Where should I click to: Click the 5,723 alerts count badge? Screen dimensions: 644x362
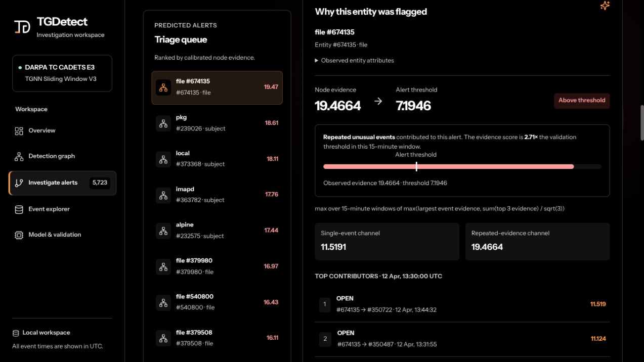pyautogui.click(x=100, y=183)
